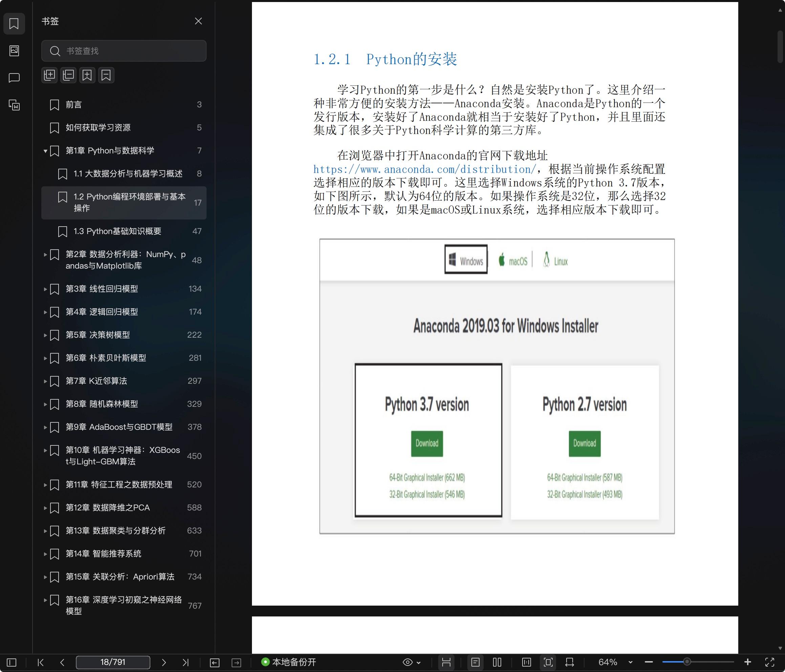This screenshot has height=672, width=785.
Task: Set zoom to fit width
Action: coord(569,662)
